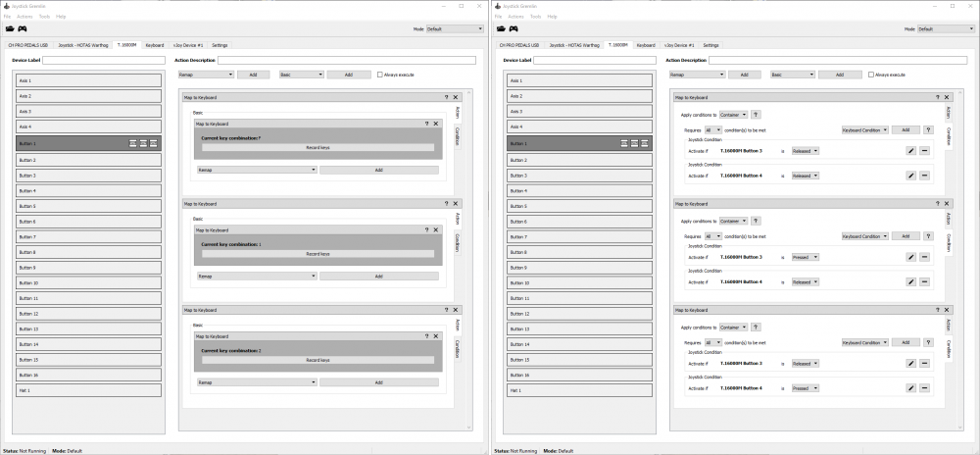Viewport: 980px width, 455px height.
Task: Open Mode dropdown in left window
Action: (x=456, y=29)
